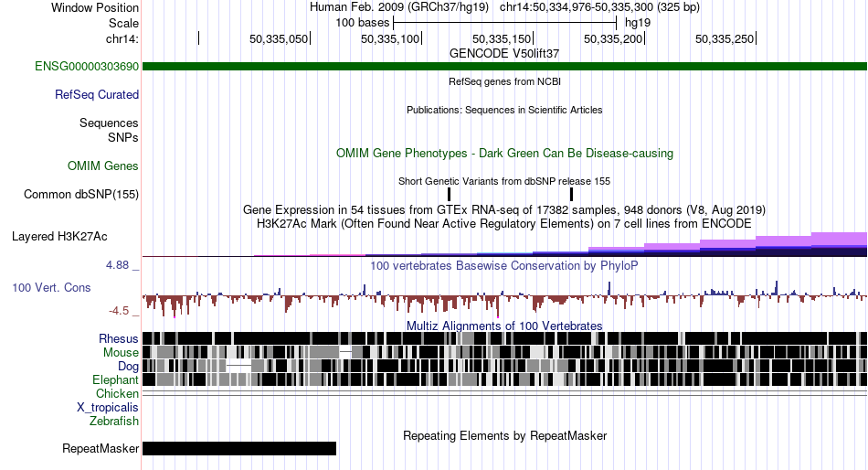The image size is (868, 470).
Task: Click the second dbSNP variant tick mark
Action: tap(571, 194)
